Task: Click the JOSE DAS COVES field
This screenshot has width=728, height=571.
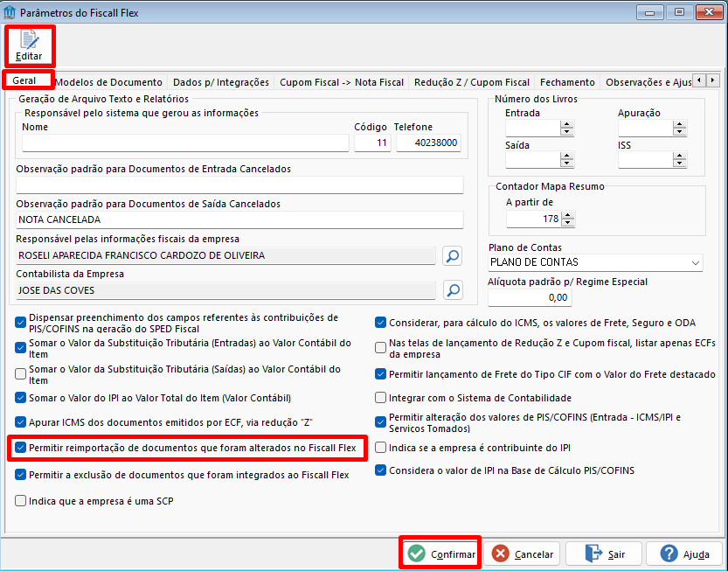Action: (225, 290)
